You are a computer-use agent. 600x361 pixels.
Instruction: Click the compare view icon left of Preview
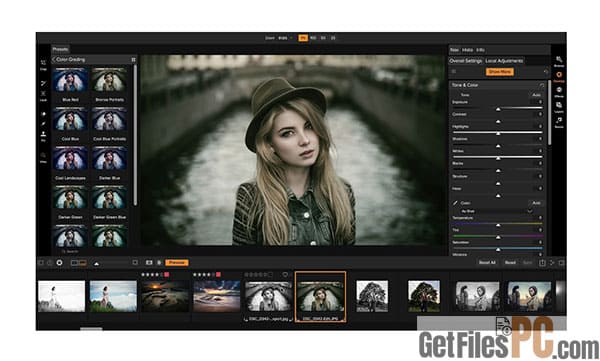coord(149,263)
